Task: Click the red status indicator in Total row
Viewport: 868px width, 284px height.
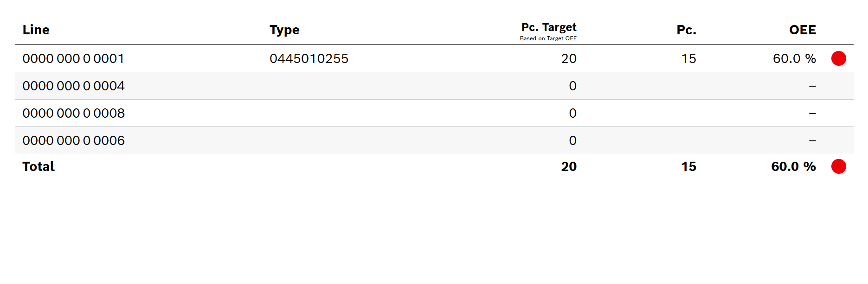Action: (x=838, y=166)
